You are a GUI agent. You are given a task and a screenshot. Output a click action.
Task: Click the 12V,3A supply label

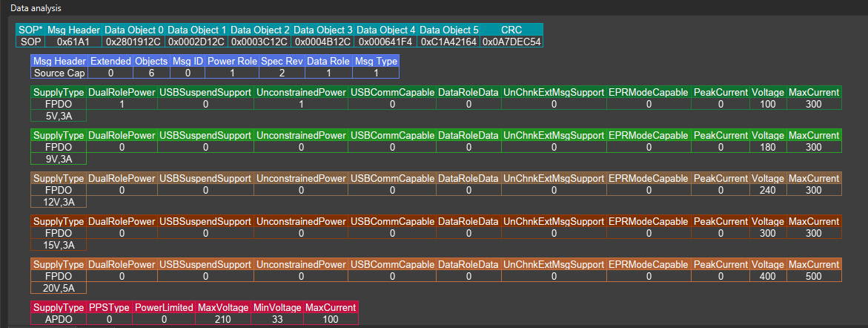pyautogui.click(x=58, y=201)
